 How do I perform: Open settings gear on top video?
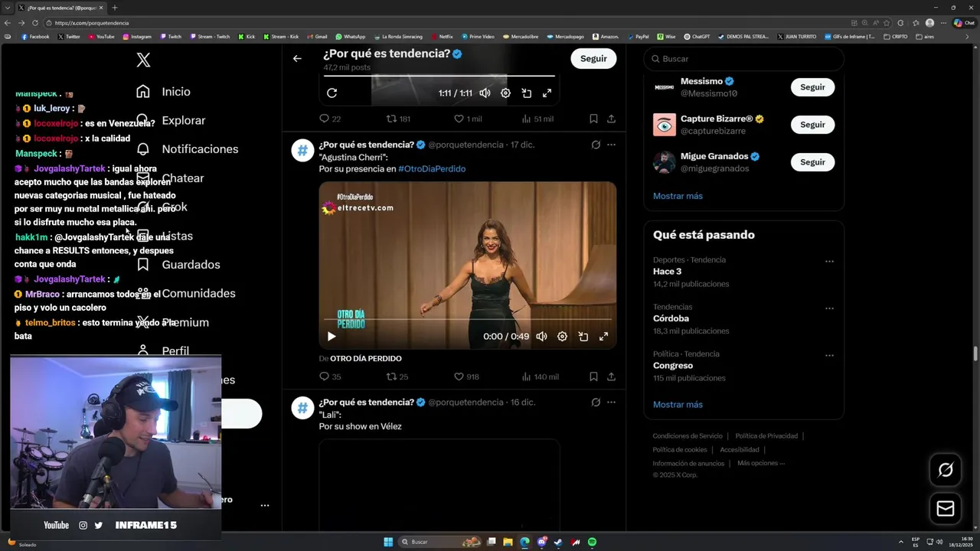505,93
